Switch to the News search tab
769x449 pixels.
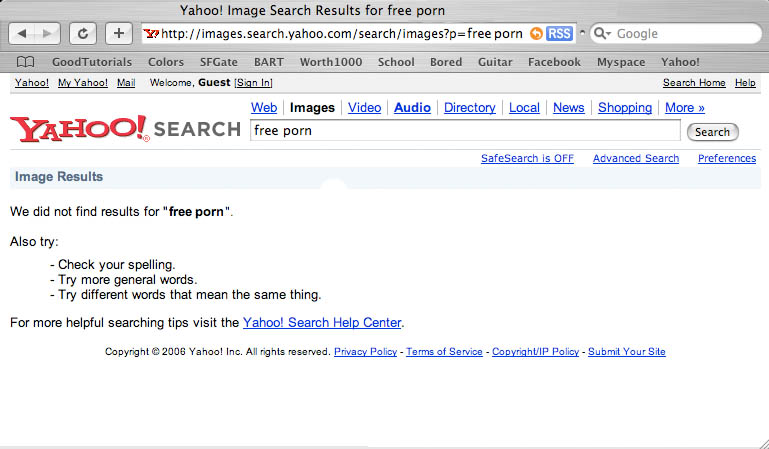[569, 107]
